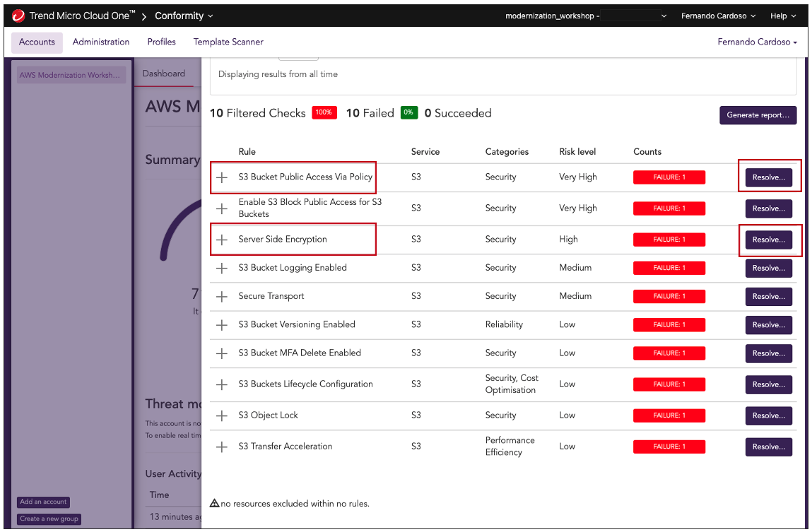
Task: Click FAILURE: 1 badge for Server Side Encryption
Action: point(669,240)
